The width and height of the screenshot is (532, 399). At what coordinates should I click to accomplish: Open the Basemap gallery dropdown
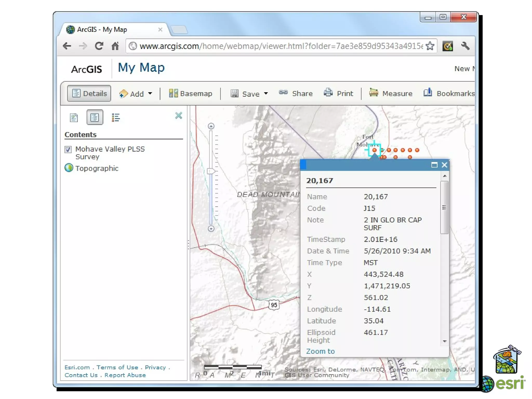coord(190,93)
